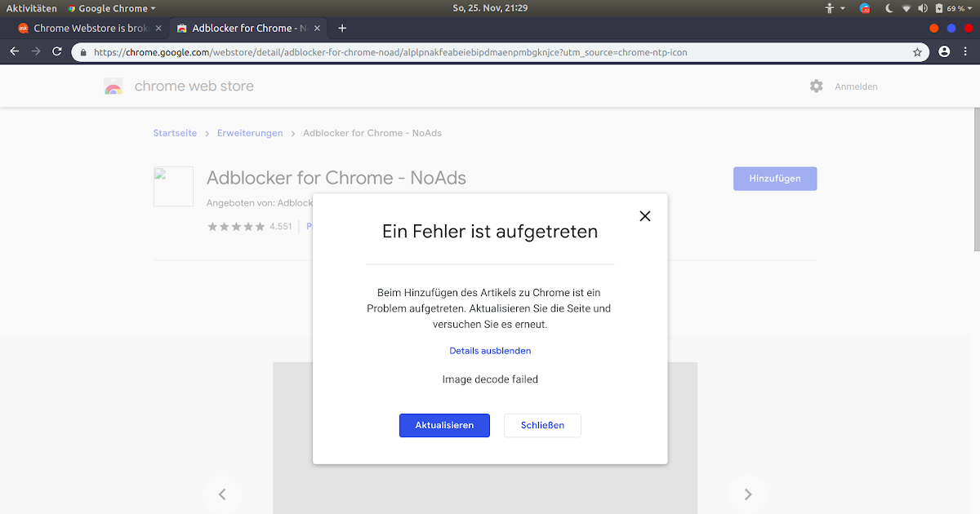
Task: Open a new browser tab
Action: (x=342, y=28)
